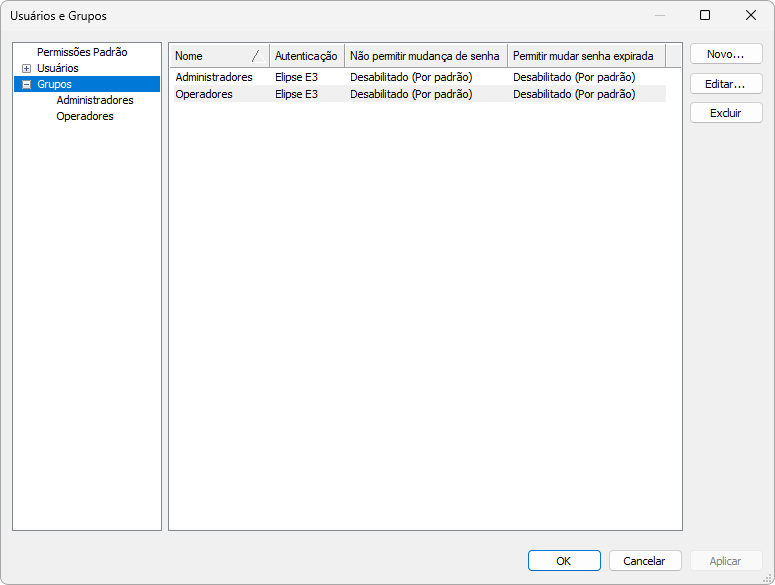Viewport: 775px width, 585px height.
Task: Maximize the Usuários e Grupos window
Action: coord(705,15)
